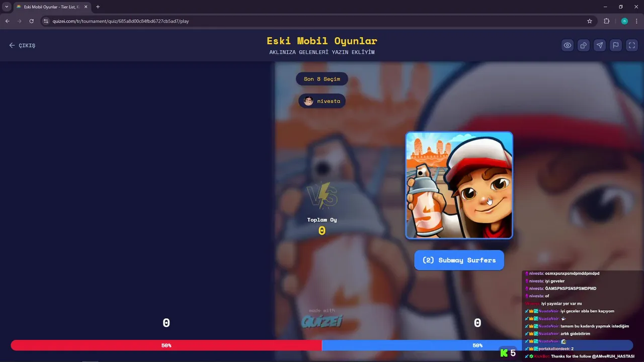The image size is (644, 362).
Task: Click the Eski Mobil Oyunlar title
Action: (x=322, y=41)
